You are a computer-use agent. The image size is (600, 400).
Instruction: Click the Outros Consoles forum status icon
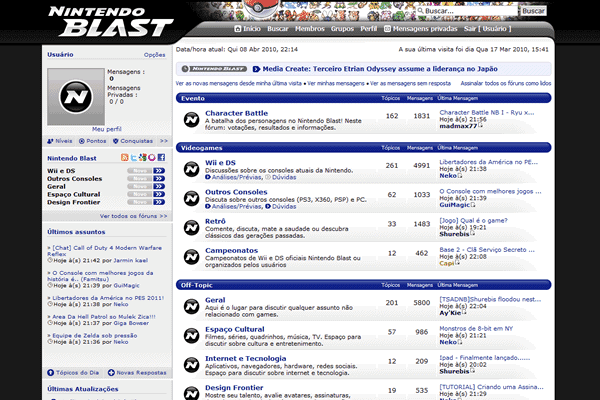(191, 198)
